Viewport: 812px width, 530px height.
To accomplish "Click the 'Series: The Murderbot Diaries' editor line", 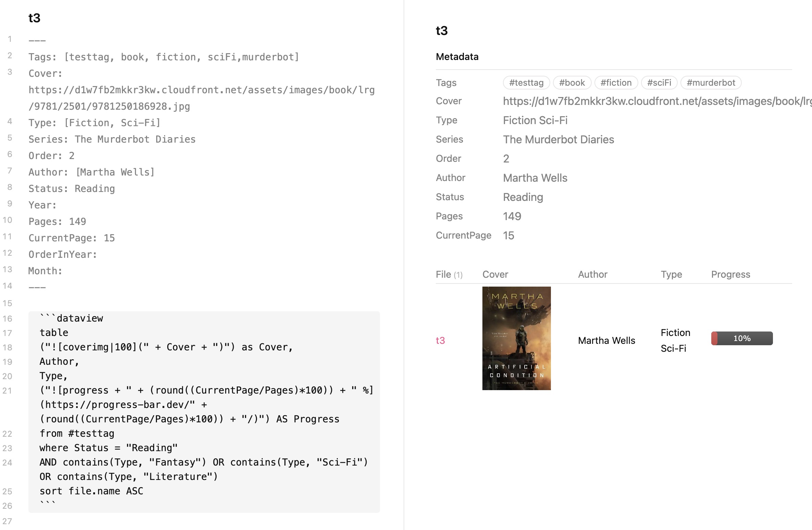I will point(112,139).
